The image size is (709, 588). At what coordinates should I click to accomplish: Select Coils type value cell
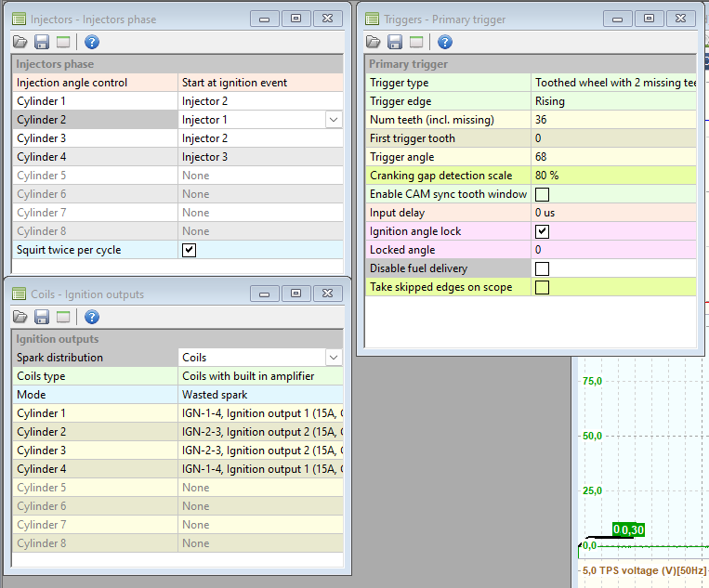click(x=260, y=376)
